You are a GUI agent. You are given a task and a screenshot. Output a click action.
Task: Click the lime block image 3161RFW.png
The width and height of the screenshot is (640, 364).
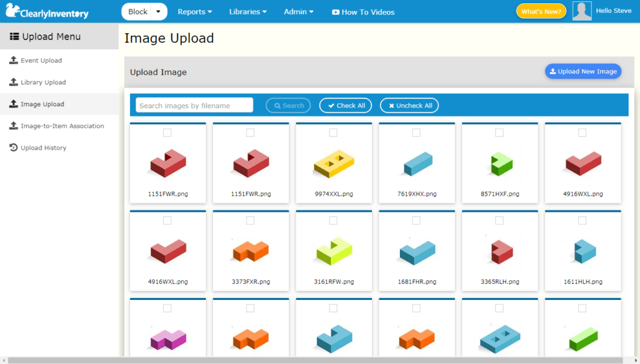pyautogui.click(x=334, y=251)
